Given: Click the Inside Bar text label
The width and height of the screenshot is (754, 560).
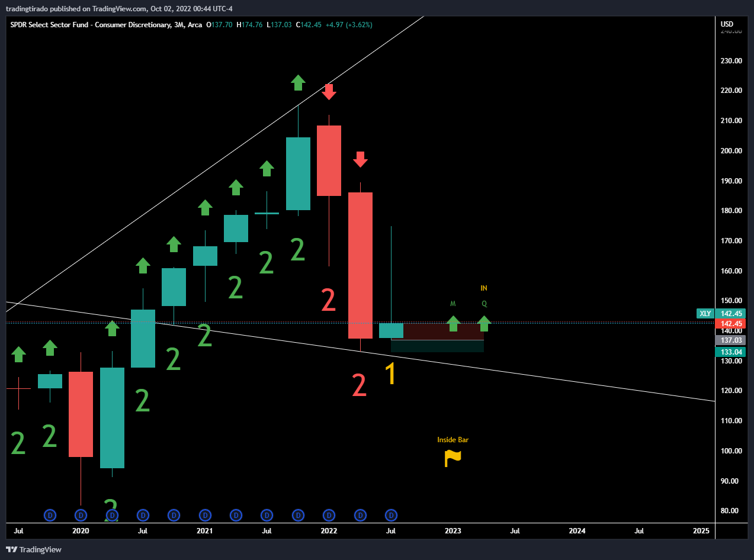Looking at the screenshot, I should 453,440.
